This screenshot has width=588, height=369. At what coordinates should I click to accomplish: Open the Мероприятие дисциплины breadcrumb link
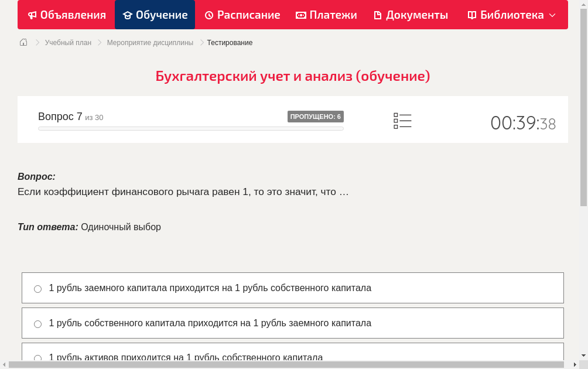pos(151,42)
